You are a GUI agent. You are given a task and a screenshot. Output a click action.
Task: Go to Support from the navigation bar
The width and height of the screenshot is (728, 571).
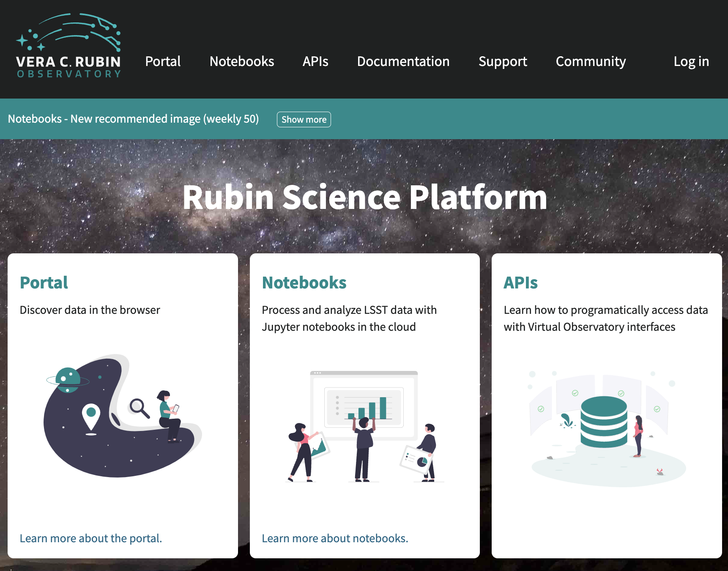[503, 61]
